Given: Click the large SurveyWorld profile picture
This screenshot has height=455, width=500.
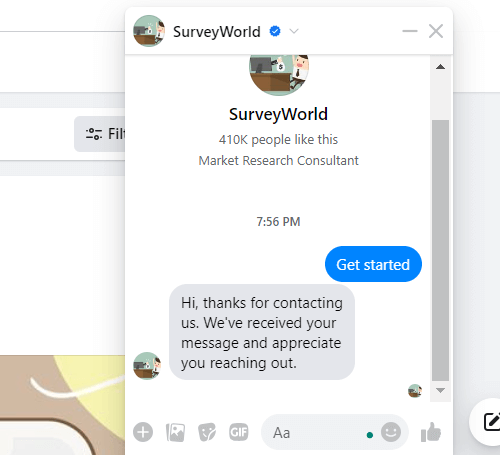Looking at the screenshot, I should click(279, 75).
